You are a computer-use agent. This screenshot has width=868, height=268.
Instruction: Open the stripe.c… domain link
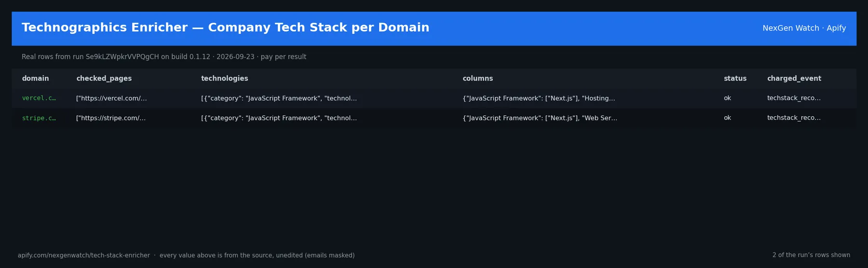coord(39,118)
